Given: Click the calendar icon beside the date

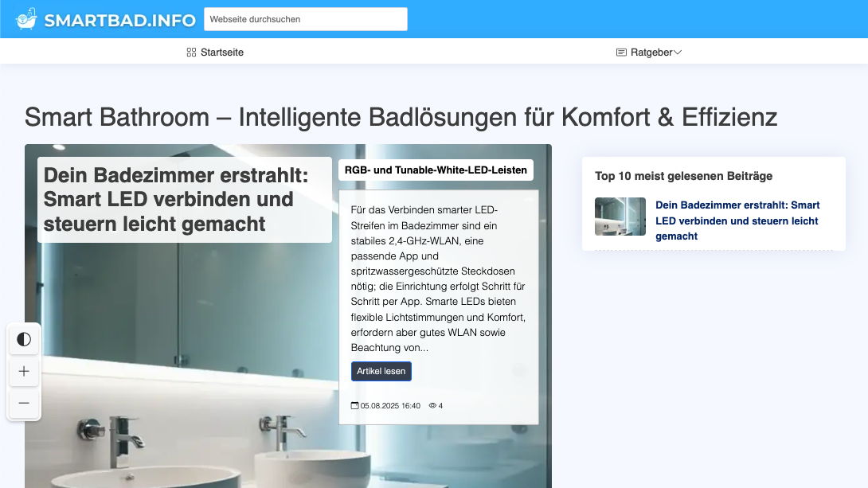Looking at the screenshot, I should (x=355, y=405).
